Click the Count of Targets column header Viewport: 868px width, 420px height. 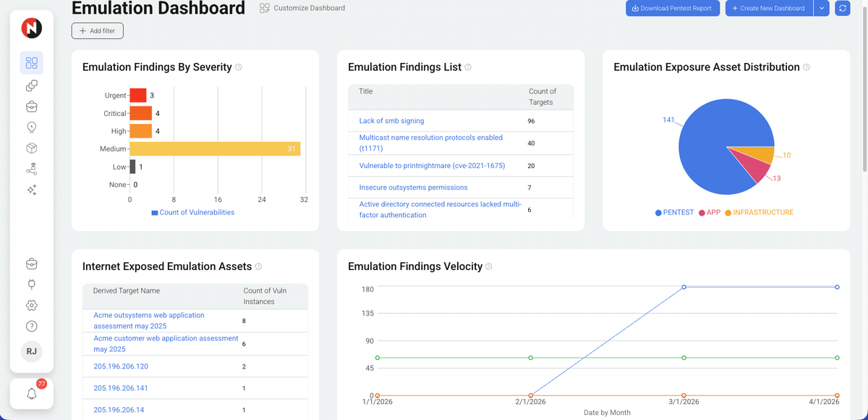click(x=542, y=96)
